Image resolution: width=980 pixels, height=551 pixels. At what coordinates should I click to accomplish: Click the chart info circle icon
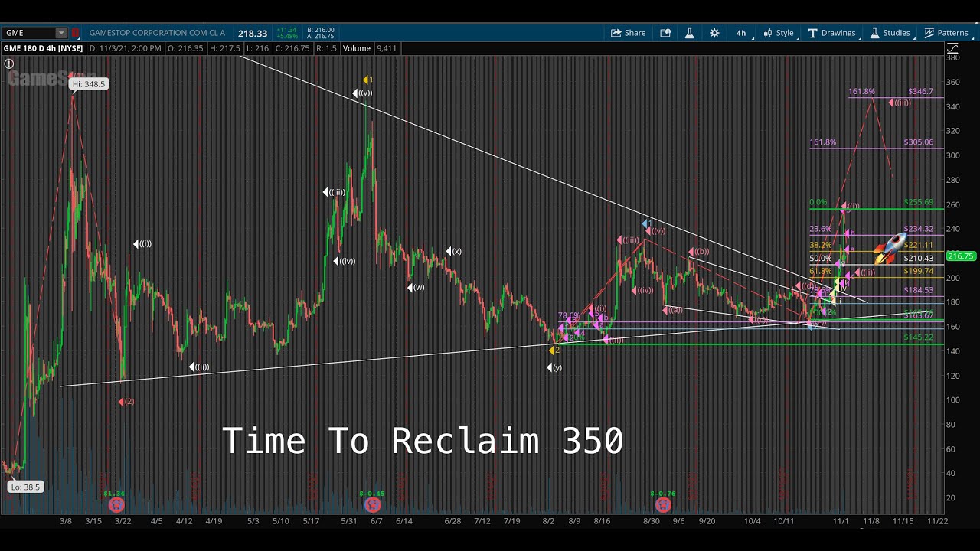(x=9, y=64)
